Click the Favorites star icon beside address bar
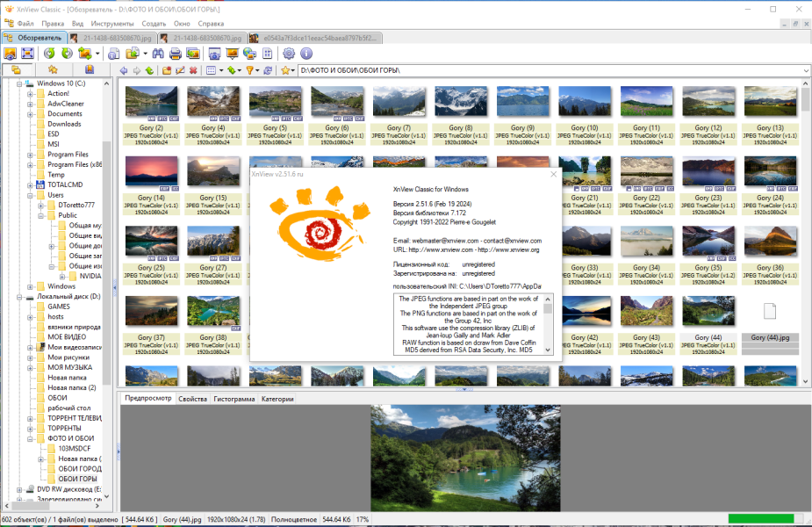This screenshot has width=812, height=527. tap(285, 70)
